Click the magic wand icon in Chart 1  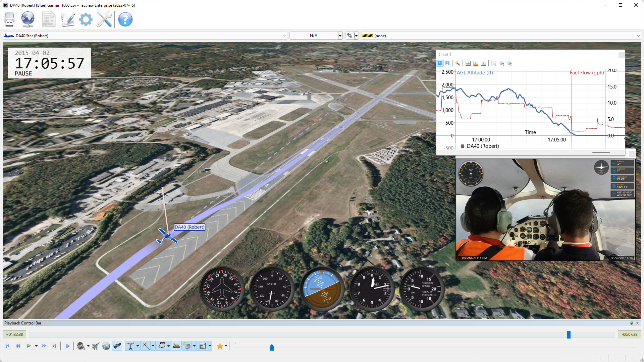tap(458, 63)
